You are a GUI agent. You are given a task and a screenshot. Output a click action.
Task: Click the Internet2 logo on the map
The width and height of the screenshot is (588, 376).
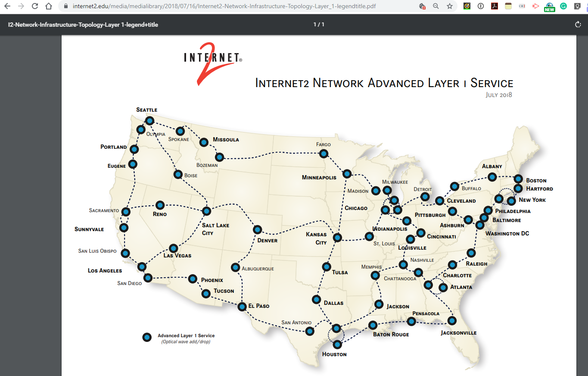point(213,63)
